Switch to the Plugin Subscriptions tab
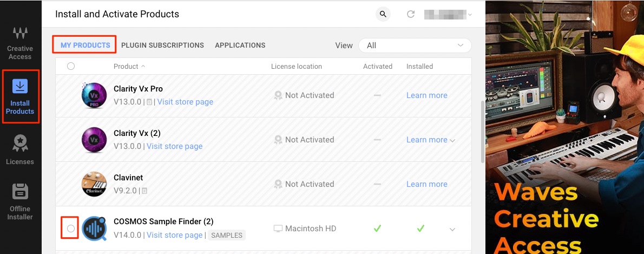The image size is (644, 254). tap(163, 45)
